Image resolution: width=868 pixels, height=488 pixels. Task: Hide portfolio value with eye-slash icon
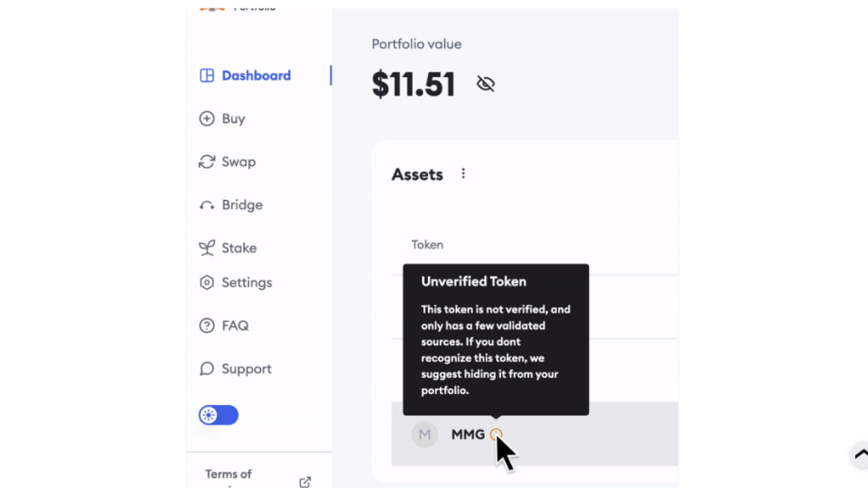pyautogui.click(x=486, y=84)
